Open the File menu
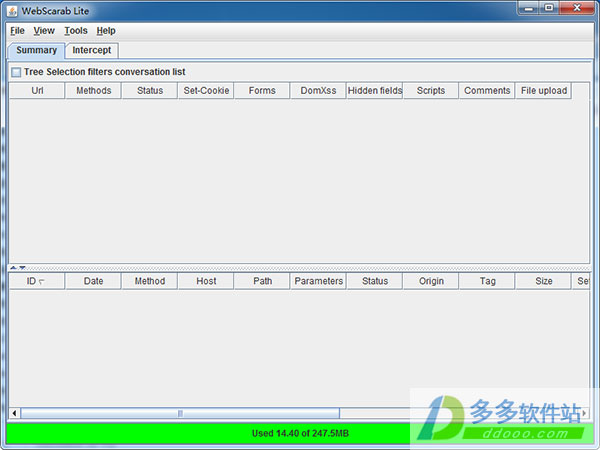600x450 pixels. point(17,31)
